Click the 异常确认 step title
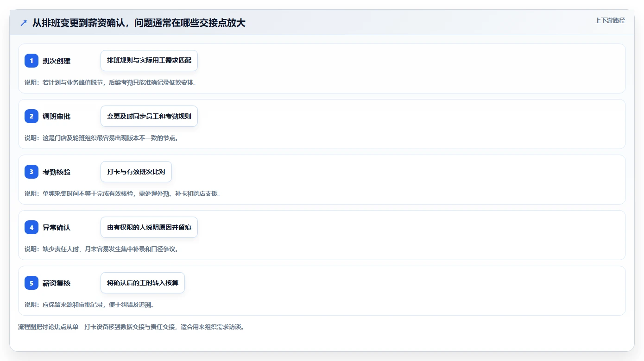644x361 pixels. coord(57,227)
